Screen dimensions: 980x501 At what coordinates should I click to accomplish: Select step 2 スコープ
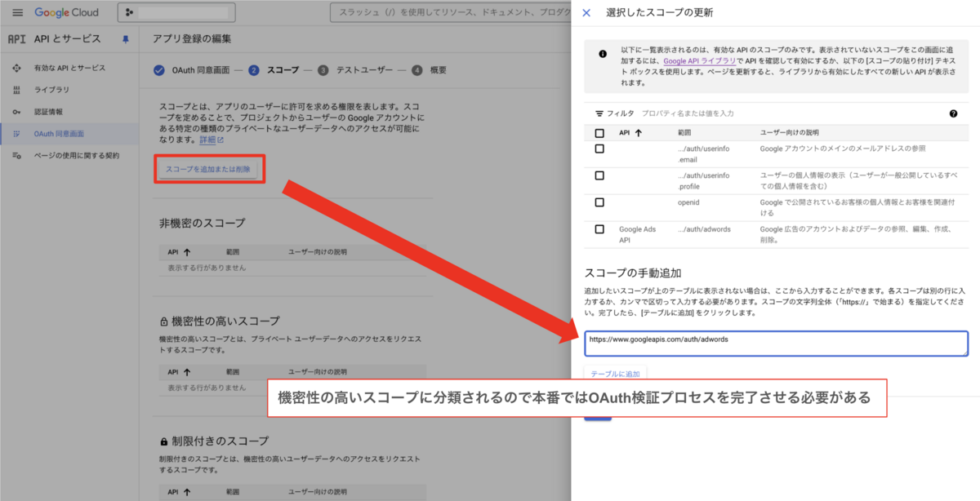pyautogui.click(x=274, y=70)
